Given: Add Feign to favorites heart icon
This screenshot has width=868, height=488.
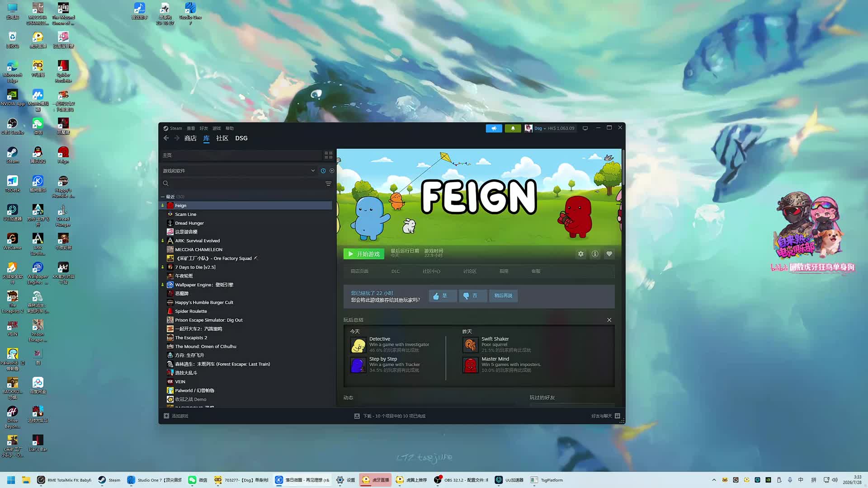Looking at the screenshot, I should click(609, 254).
